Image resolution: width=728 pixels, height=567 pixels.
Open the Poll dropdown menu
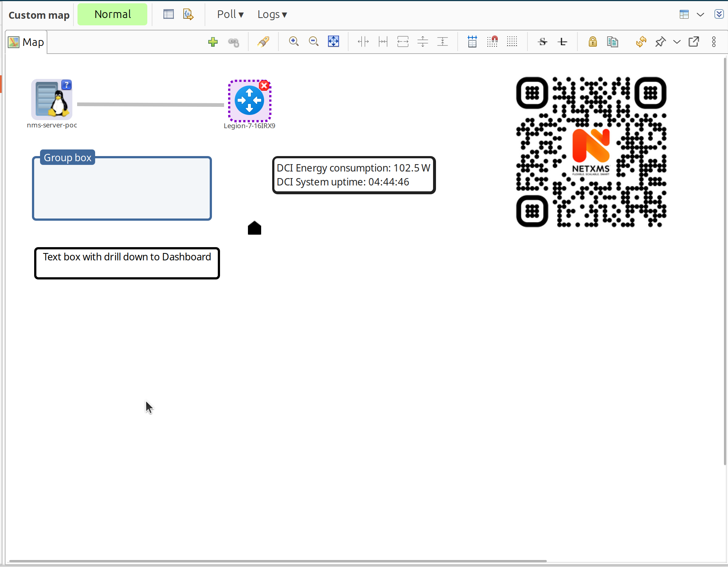(x=230, y=14)
